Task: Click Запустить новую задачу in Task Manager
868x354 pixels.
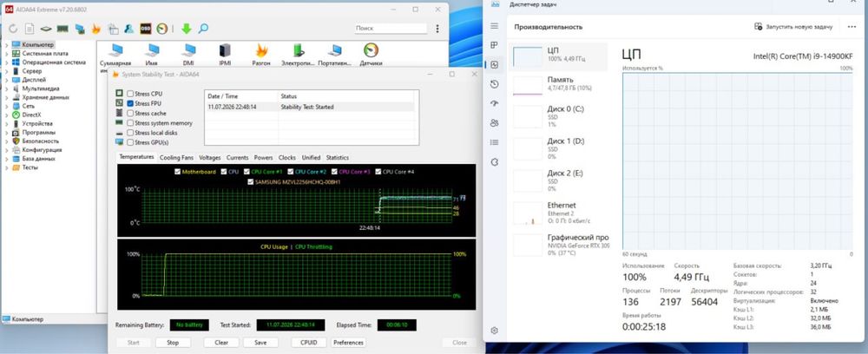Action: [794, 27]
